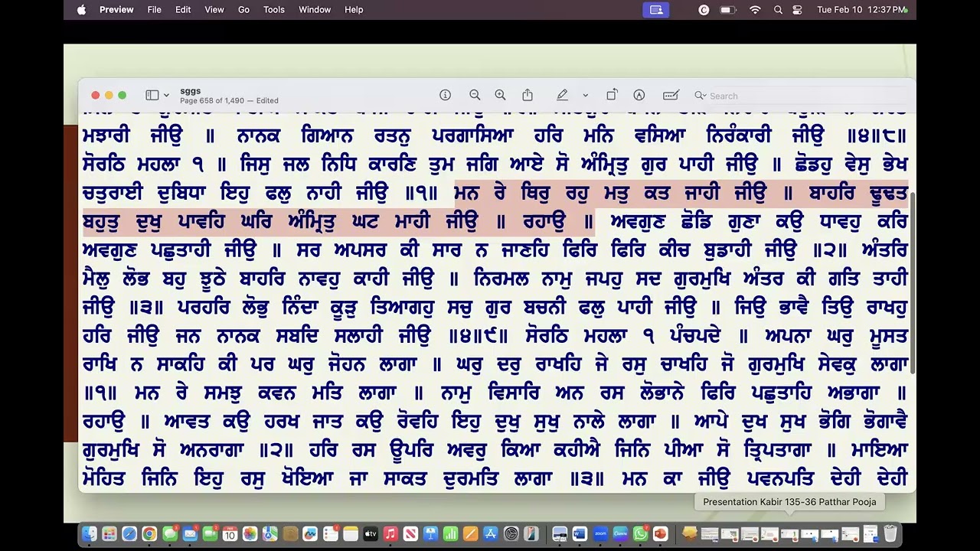This screenshot has width=980, height=551.
Task: Click the screen mirroring status icon
Action: coord(656,9)
